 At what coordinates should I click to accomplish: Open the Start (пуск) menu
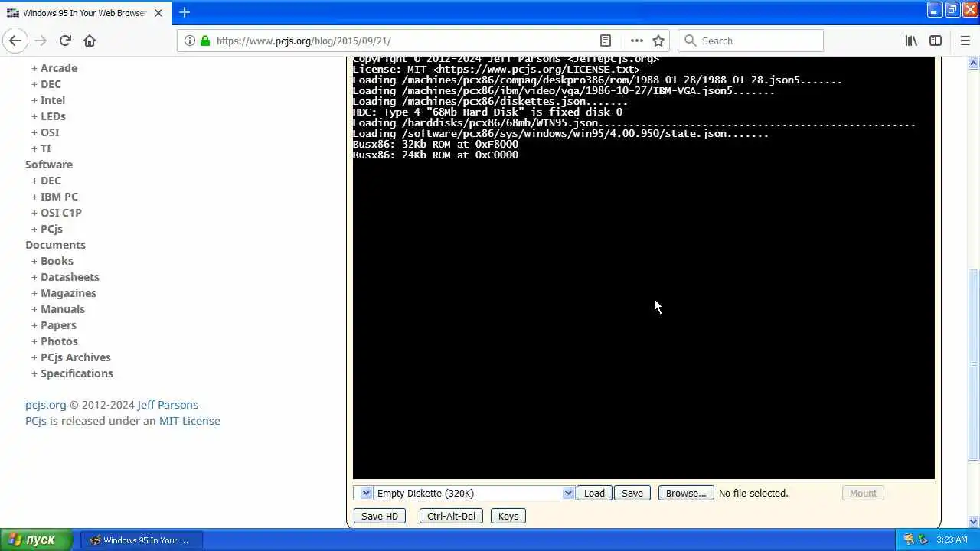36,540
